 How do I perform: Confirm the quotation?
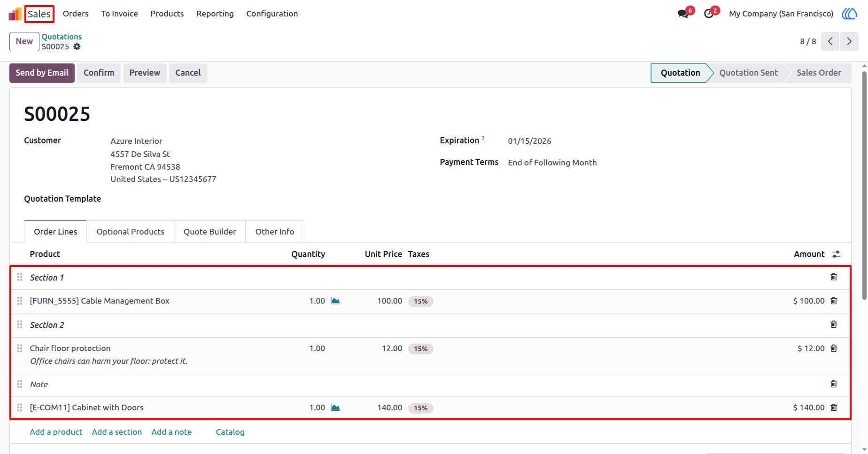pos(99,73)
